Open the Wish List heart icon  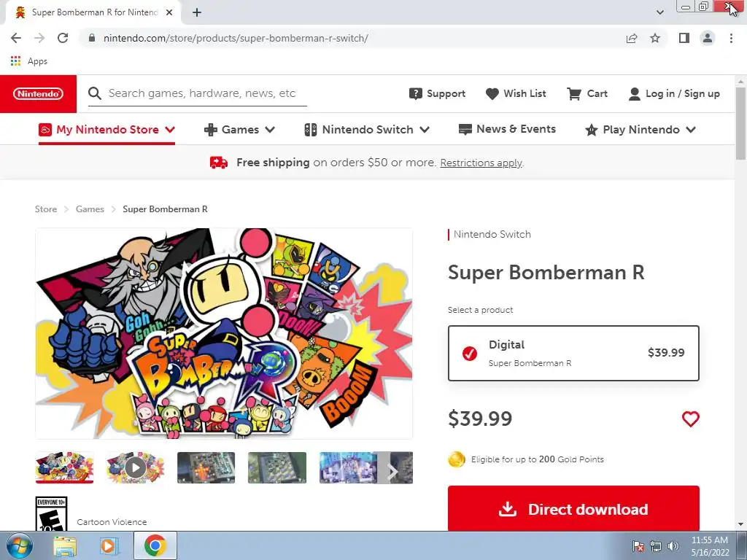492,93
